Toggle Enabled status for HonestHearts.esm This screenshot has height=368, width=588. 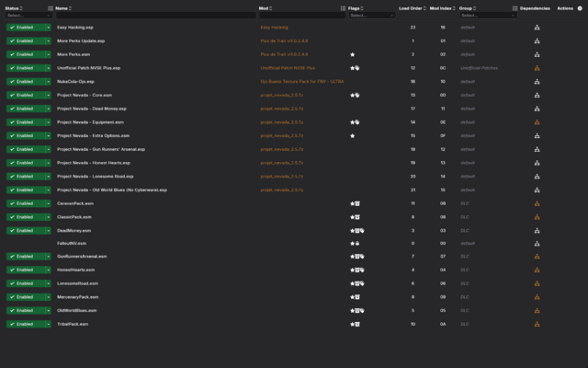(26, 270)
